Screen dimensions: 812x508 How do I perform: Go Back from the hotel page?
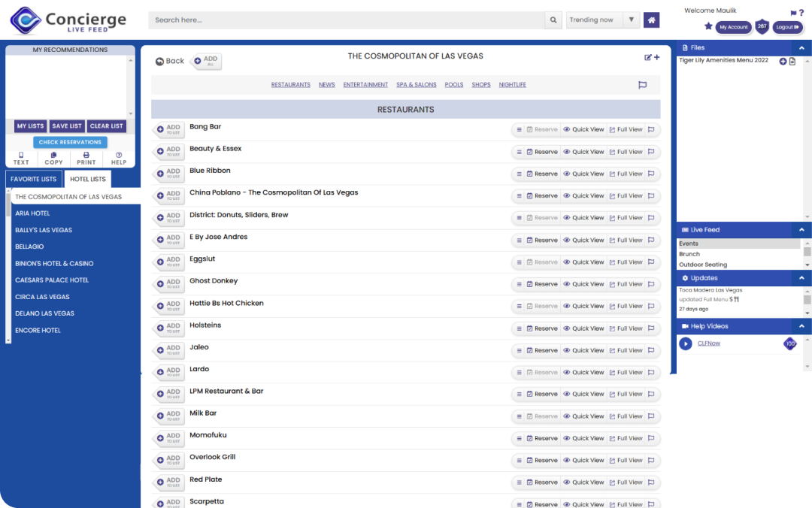point(170,61)
